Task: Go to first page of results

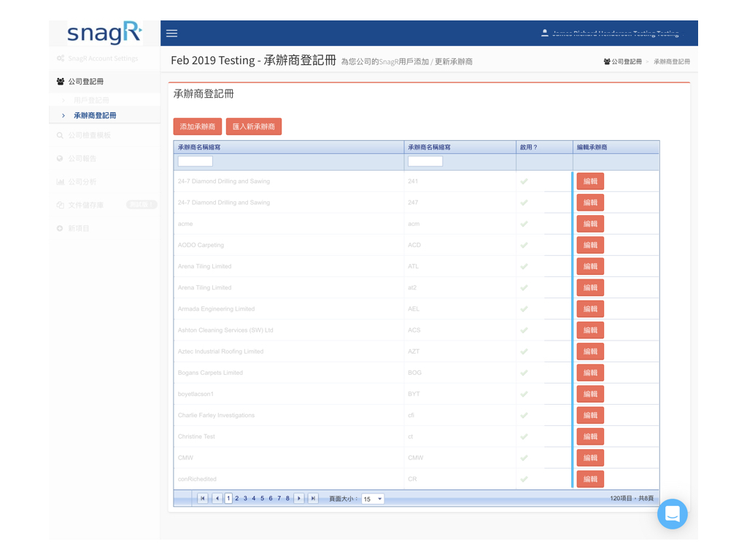Action: point(203,498)
